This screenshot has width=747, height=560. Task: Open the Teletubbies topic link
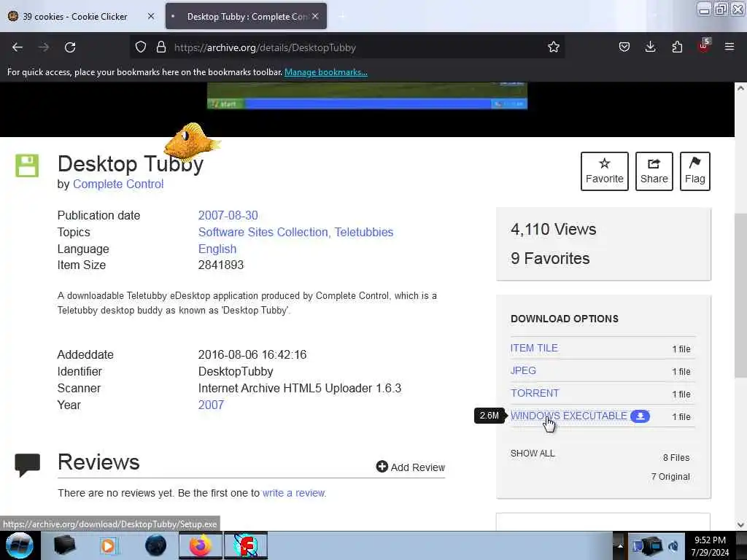coord(364,232)
